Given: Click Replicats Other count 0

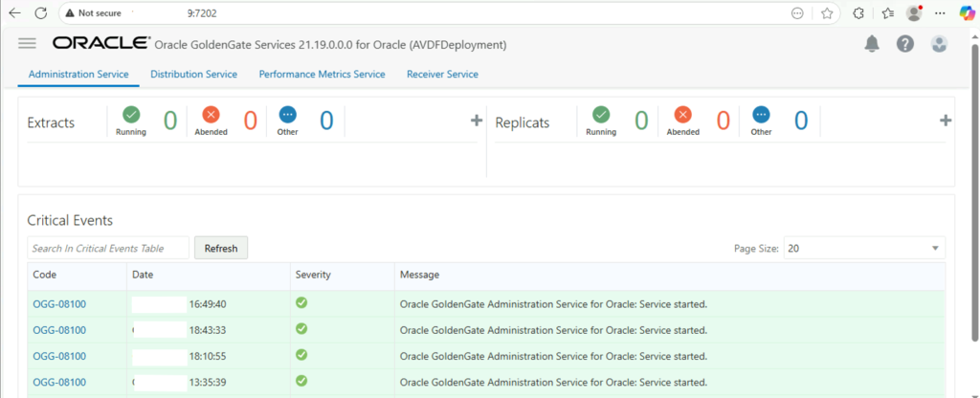Looking at the screenshot, I should [801, 120].
